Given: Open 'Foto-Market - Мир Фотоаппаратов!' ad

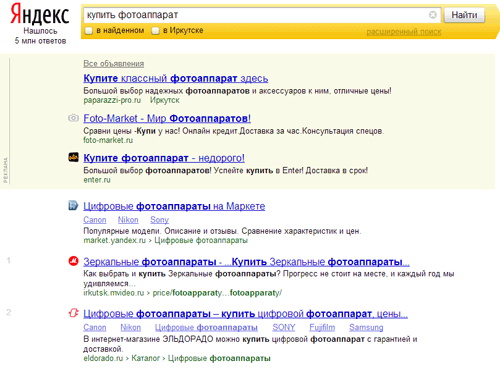Looking at the screenshot, I should click(167, 118).
